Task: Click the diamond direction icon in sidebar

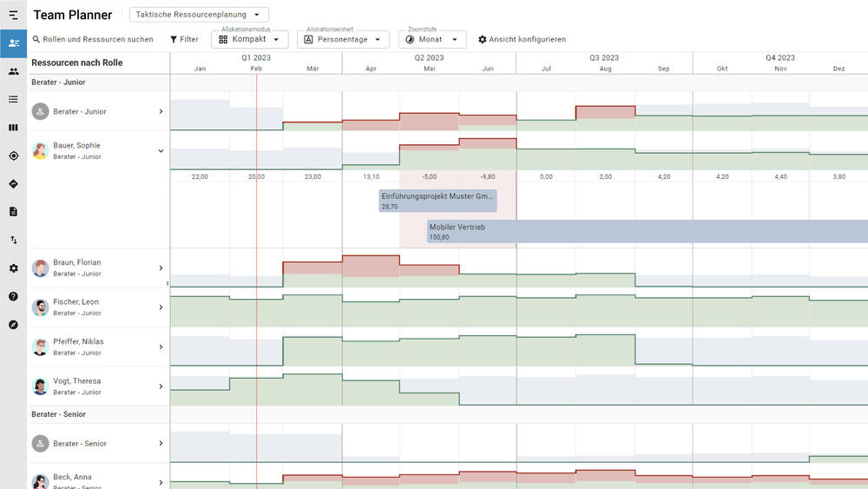Action: (x=13, y=184)
